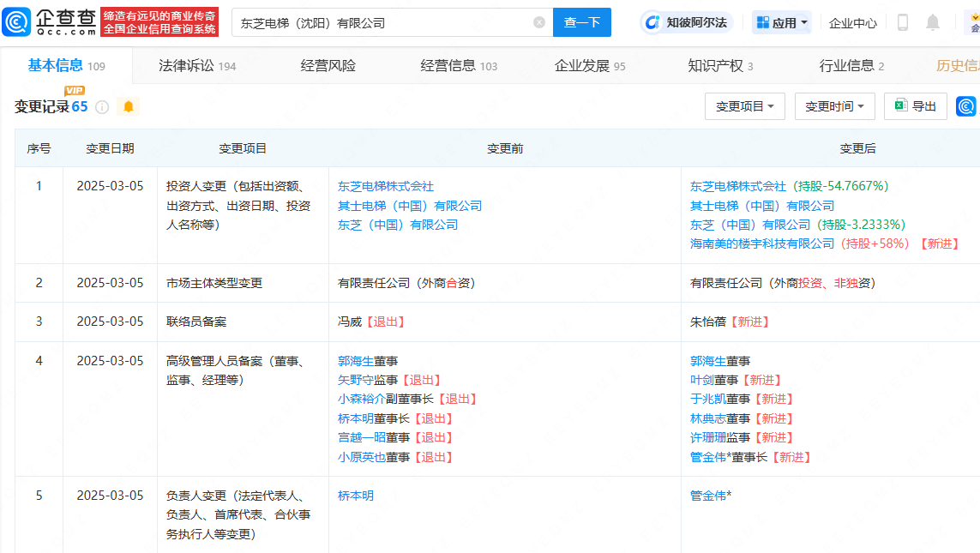
Task: Click the 变更日期 column header
Action: pos(110,148)
